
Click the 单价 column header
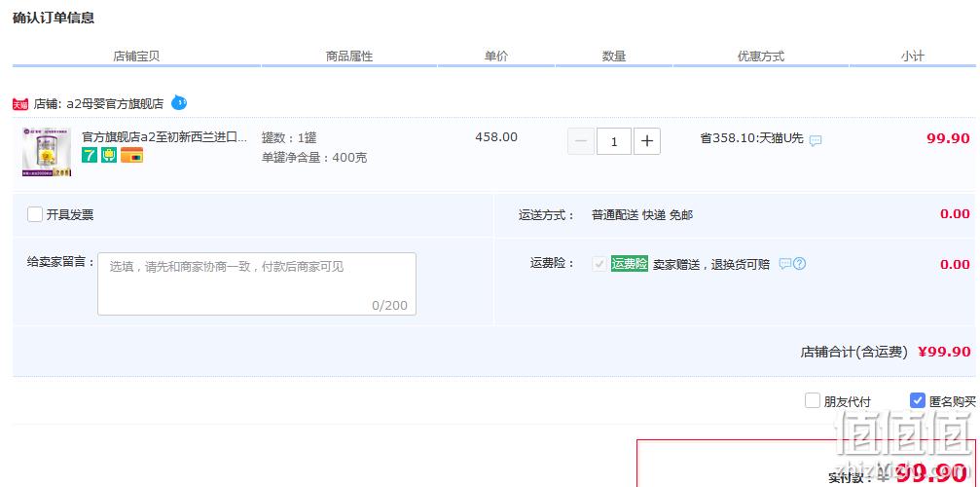pos(496,56)
